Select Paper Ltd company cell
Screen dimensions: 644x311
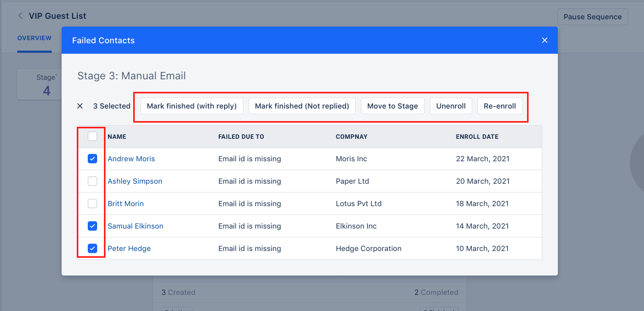353,181
